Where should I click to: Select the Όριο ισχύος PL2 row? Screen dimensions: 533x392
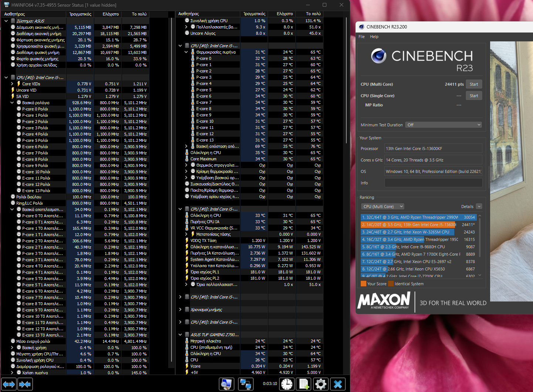(x=254, y=278)
